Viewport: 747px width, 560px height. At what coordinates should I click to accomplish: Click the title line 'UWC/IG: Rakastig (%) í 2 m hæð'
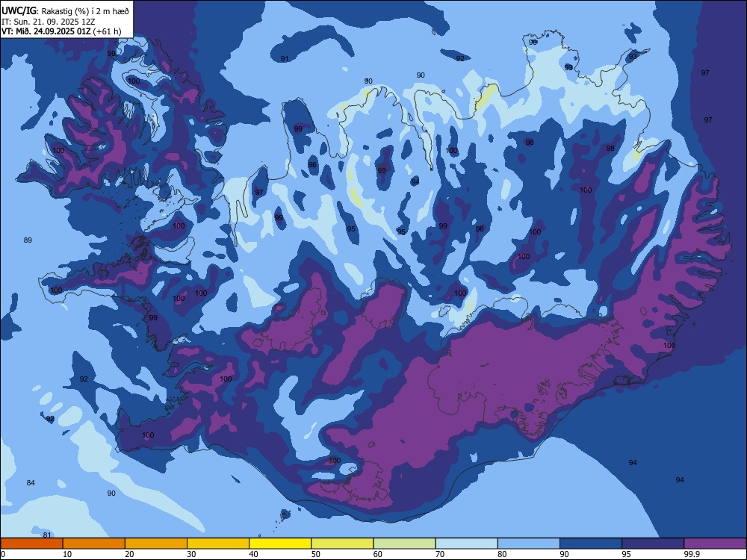coord(65,11)
